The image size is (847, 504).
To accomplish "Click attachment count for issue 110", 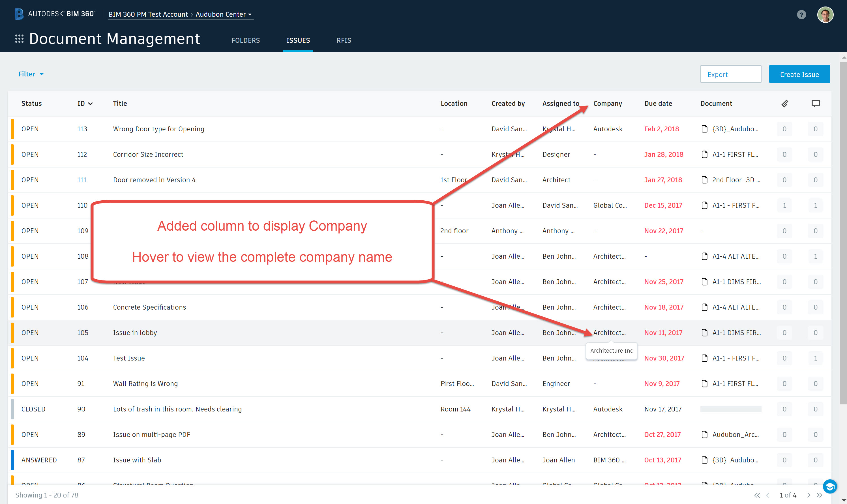I will coord(784,205).
